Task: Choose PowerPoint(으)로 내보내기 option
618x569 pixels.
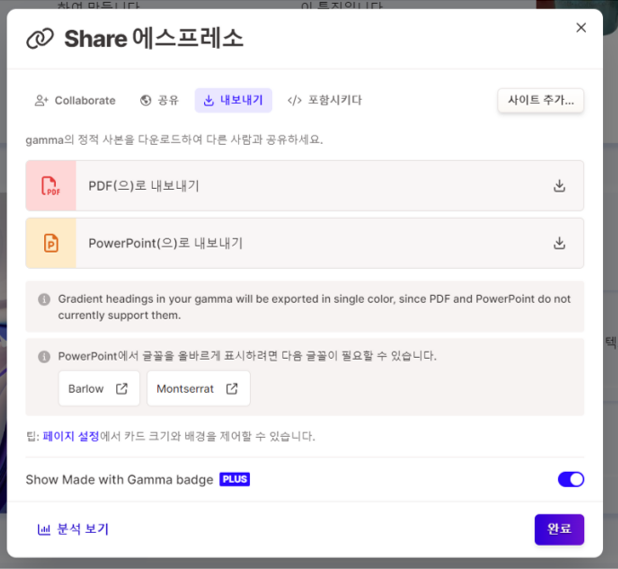Action: tap(305, 243)
